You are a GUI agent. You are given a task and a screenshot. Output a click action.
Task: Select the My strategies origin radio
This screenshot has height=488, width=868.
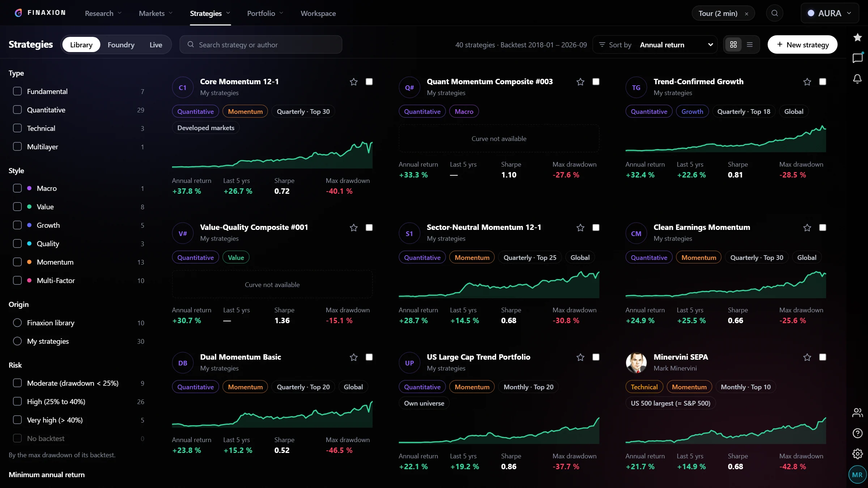coord(17,341)
